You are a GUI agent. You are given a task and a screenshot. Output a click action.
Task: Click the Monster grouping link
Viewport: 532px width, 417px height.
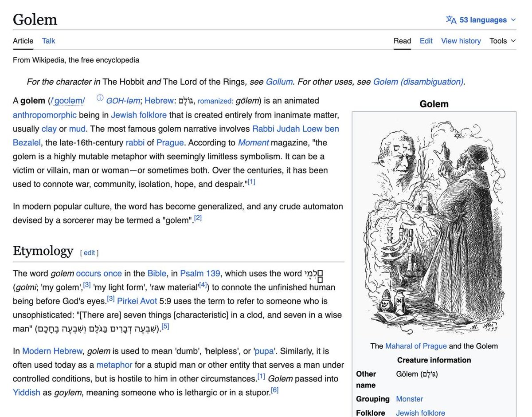click(410, 399)
